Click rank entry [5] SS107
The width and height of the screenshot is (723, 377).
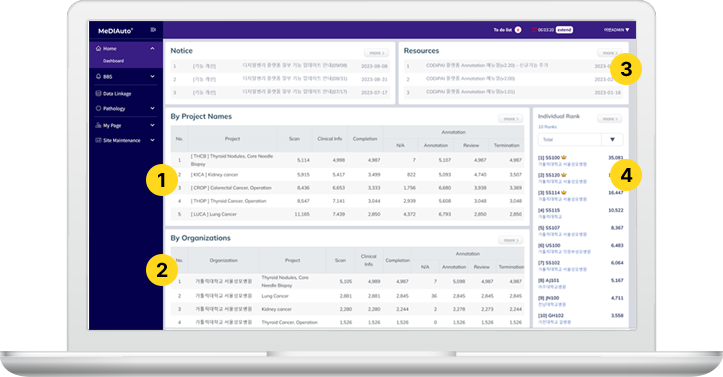[x=581, y=230]
